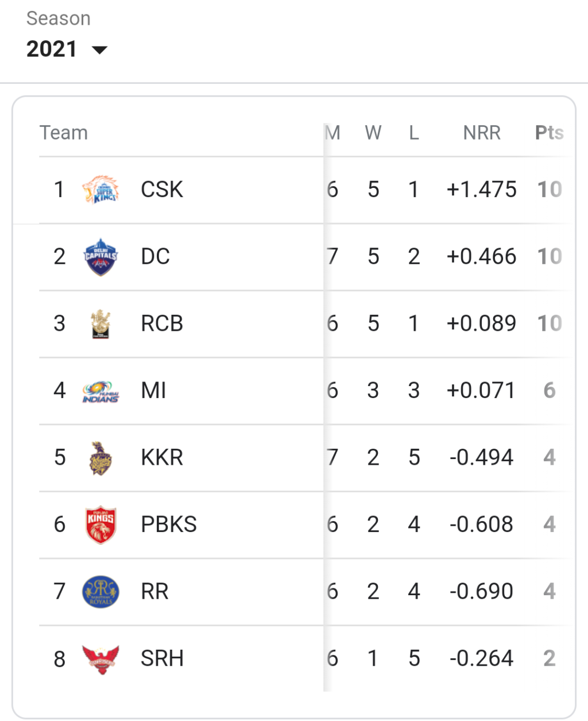Image resolution: width=588 pixels, height=721 pixels.
Task: Click the Punjab Kings logo
Action: coord(100,525)
